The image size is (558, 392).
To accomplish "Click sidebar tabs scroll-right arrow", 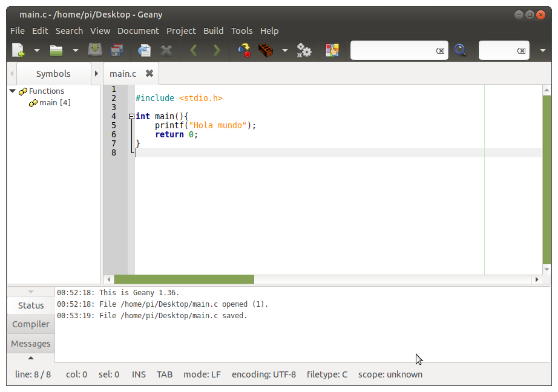I will click(96, 74).
